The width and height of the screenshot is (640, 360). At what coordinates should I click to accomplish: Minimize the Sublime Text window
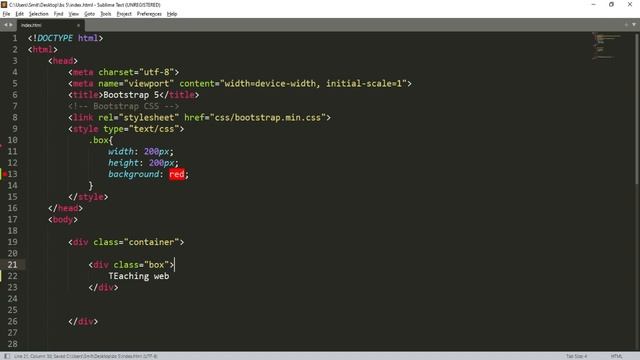click(x=593, y=4)
